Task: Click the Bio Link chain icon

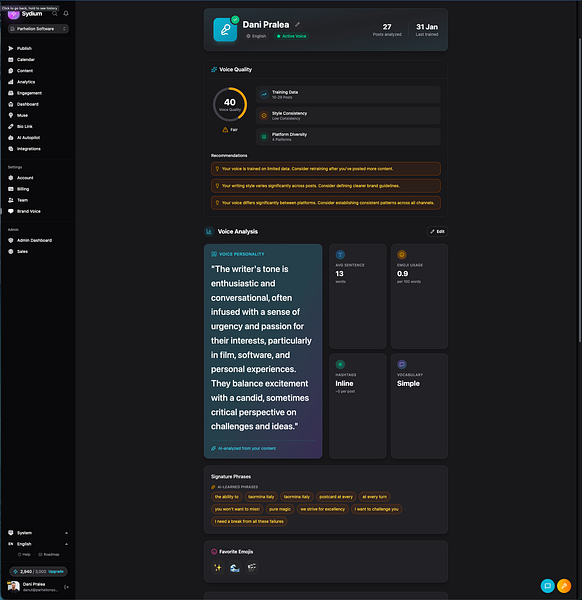Action: (x=11, y=126)
